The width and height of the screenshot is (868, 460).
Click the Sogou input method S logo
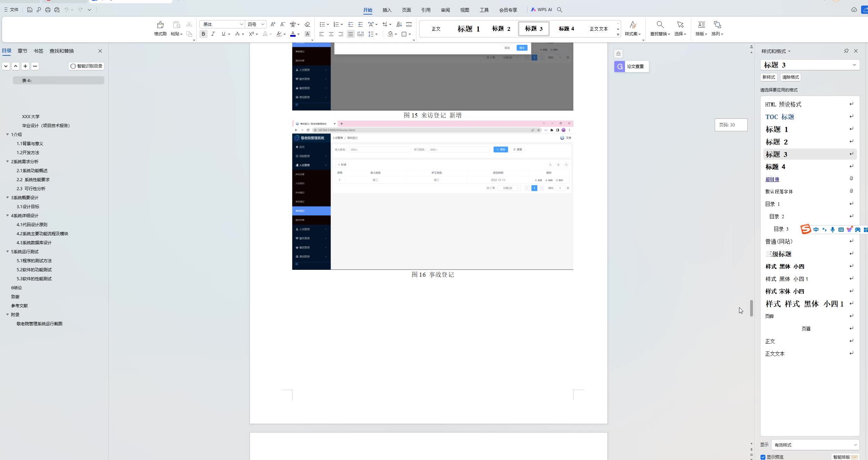click(x=806, y=229)
